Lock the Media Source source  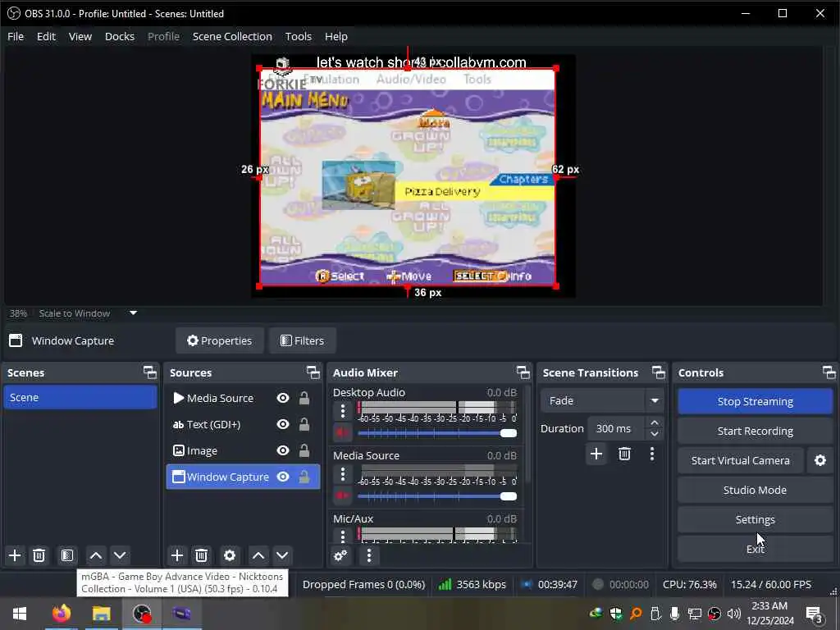click(x=304, y=398)
